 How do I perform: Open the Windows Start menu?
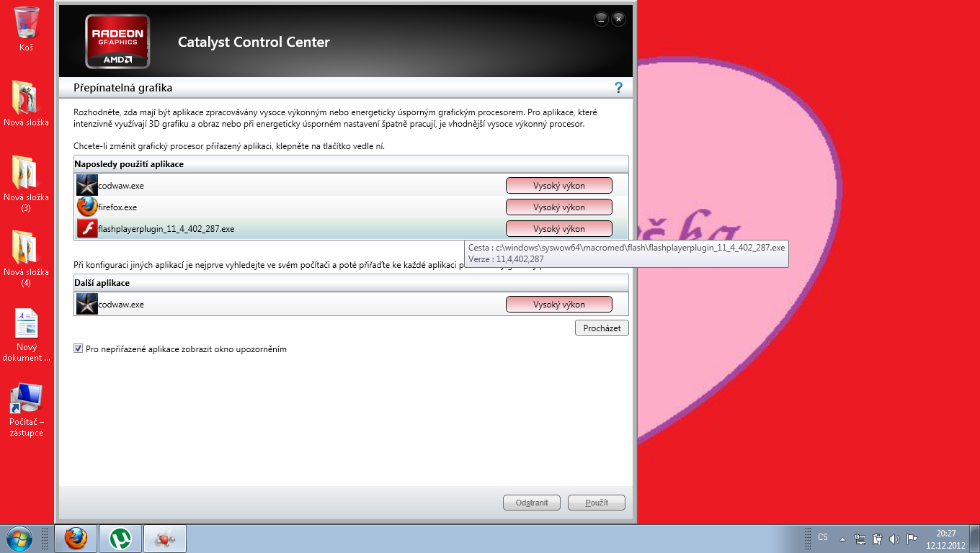point(18,539)
